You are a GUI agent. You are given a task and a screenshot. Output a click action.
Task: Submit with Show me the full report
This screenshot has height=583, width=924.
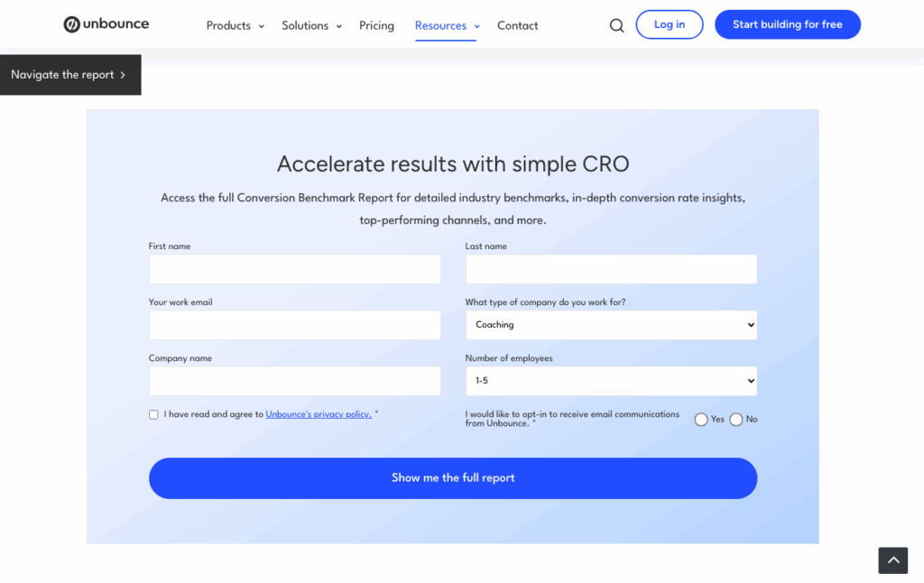tap(452, 478)
